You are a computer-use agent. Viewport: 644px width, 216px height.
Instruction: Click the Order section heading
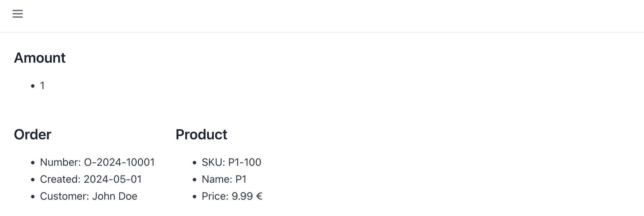(32, 135)
